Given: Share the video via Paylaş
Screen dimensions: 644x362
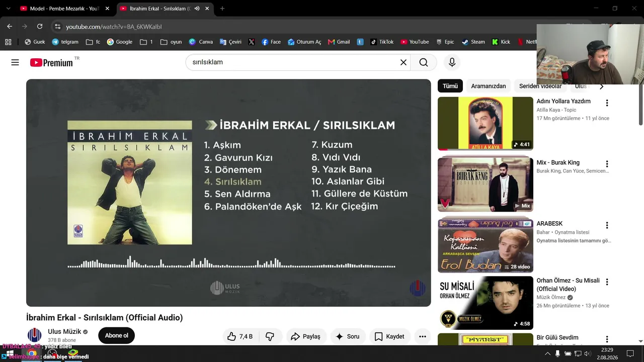Looking at the screenshot, I should (x=305, y=336).
